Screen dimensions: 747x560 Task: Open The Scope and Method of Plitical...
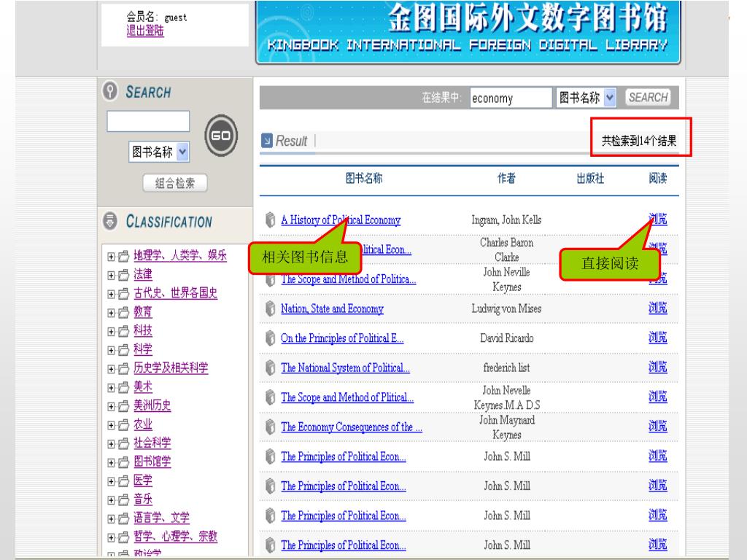[347, 397]
